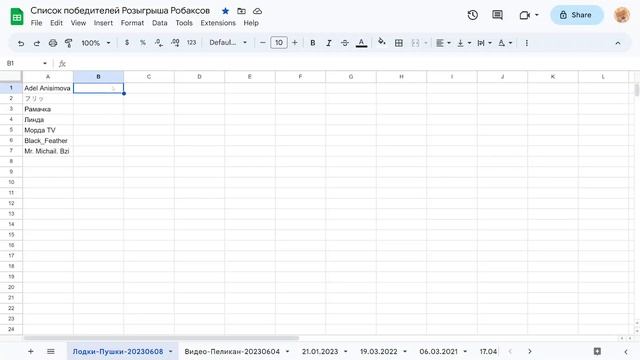Image resolution: width=640 pixels, height=360 pixels.
Task: Star the document
Action: click(225, 11)
